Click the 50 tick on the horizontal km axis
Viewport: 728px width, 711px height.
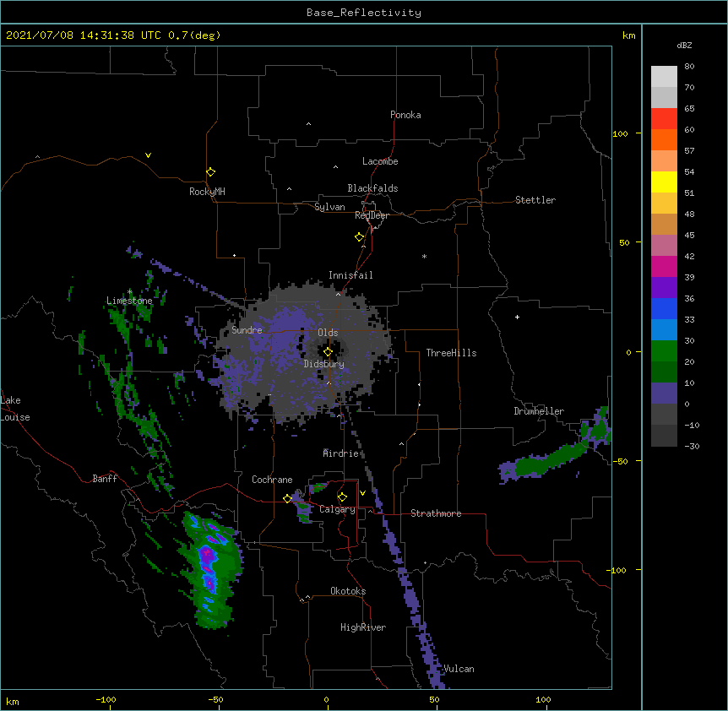point(434,699)
